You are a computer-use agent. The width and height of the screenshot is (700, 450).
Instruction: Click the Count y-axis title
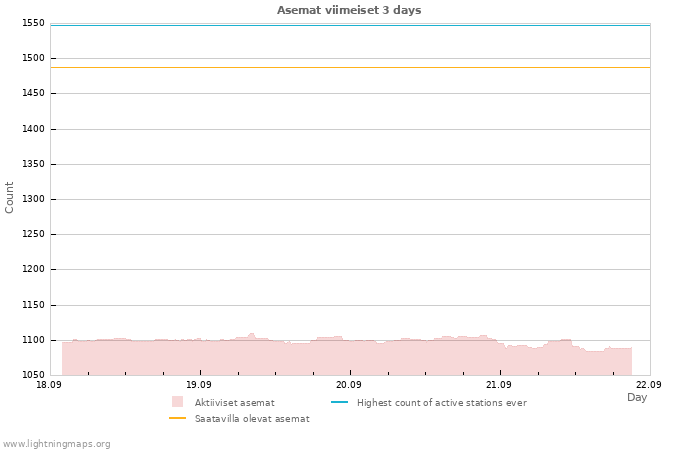tap(9, 198)
